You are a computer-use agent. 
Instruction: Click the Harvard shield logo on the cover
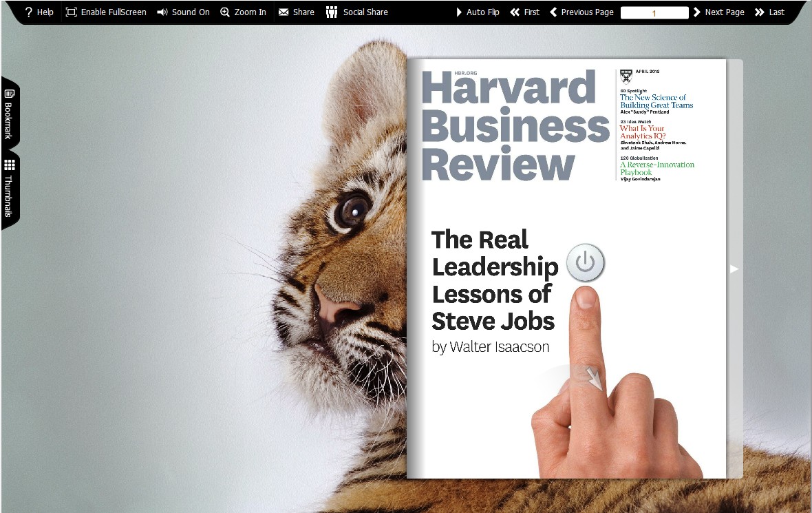[626, 76]
